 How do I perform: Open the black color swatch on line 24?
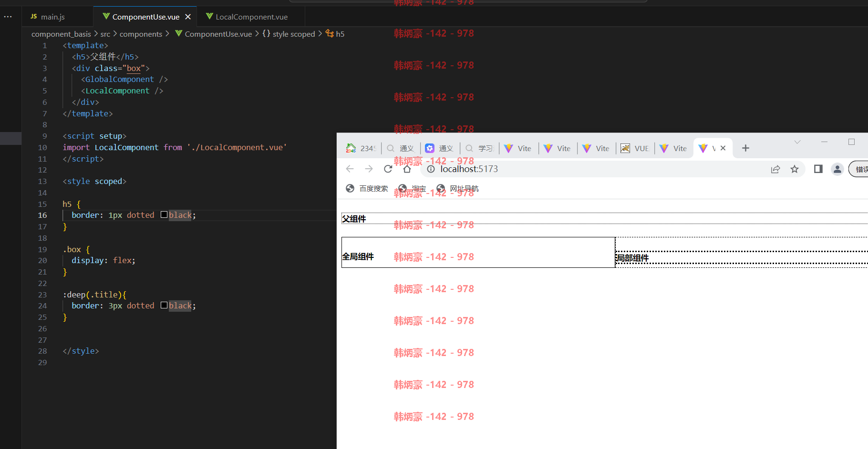click(164, 306)
